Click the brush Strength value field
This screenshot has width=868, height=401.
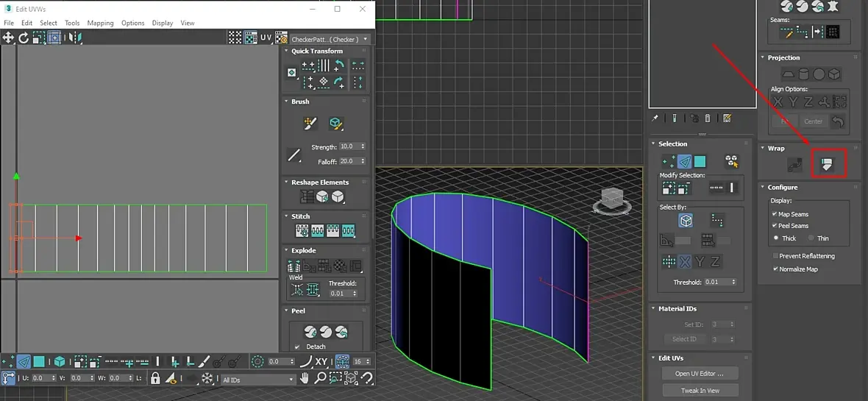[x=348, y=147]
